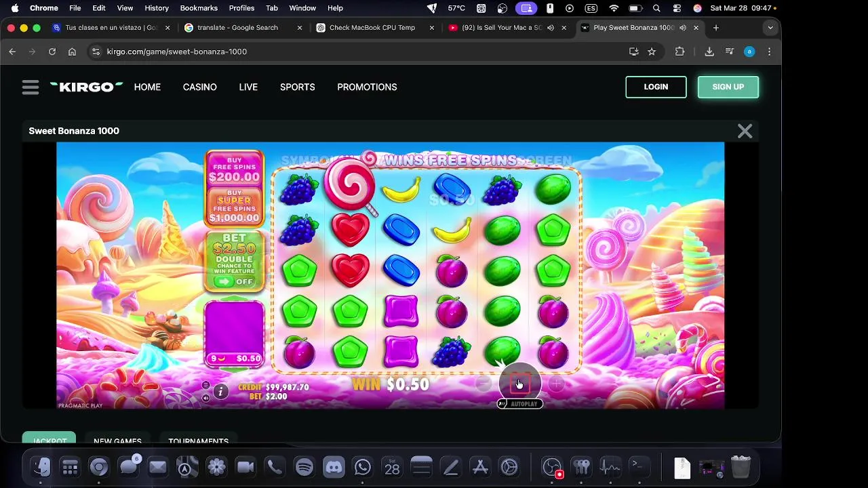The image size is (868, 488).
Task: Open the History menu in menu bar
Action: 157,8
